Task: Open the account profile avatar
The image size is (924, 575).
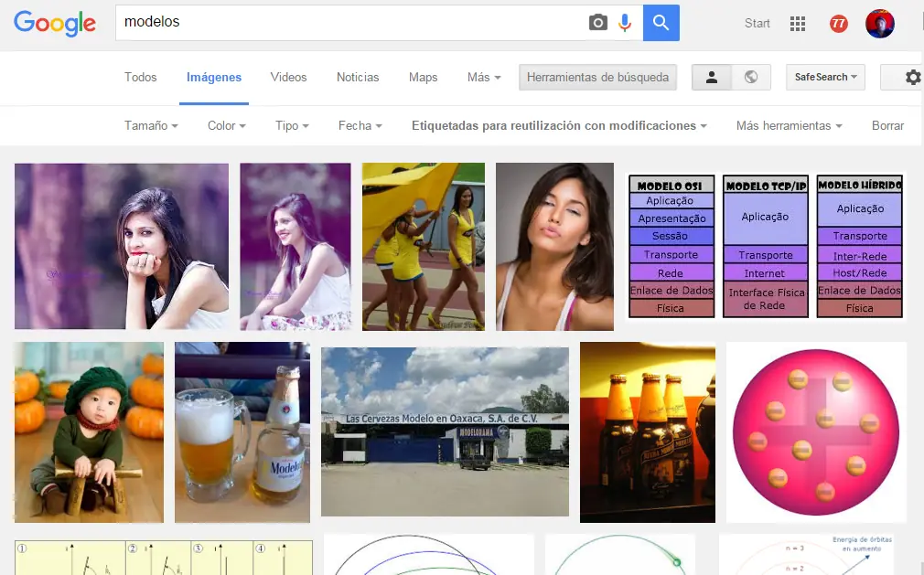Action: (x=880, y=24)
